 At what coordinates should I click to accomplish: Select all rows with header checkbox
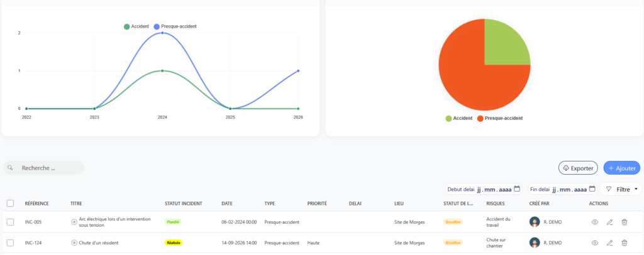pyautogui.click(x=10, y=203)
